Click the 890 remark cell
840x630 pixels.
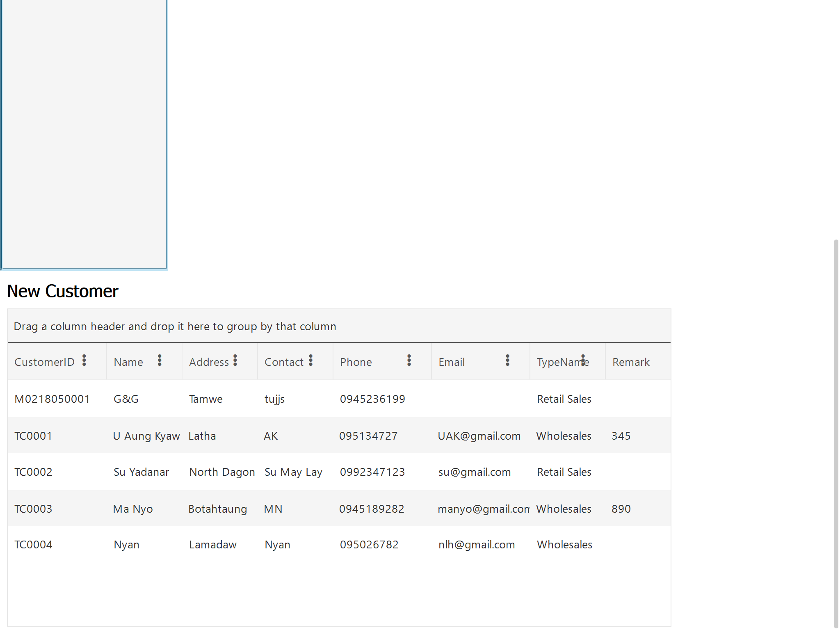pyautogui.click(x=621, y=509)
